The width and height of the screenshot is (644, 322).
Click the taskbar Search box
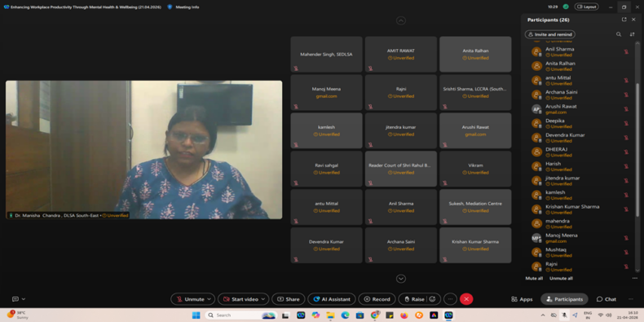point(241,315)
